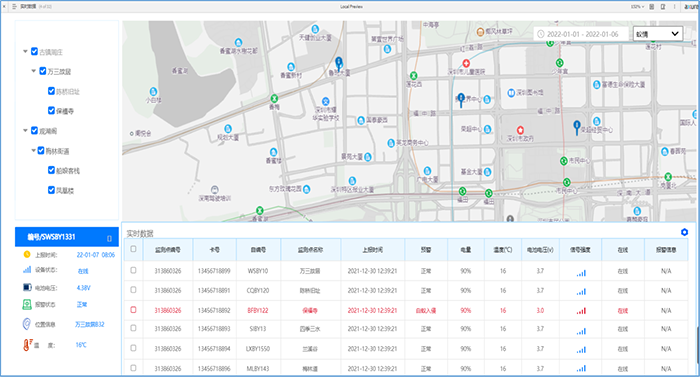Click the 4.38V battery voltage value
Screen dimensions: 700x377
pos(83,288)
